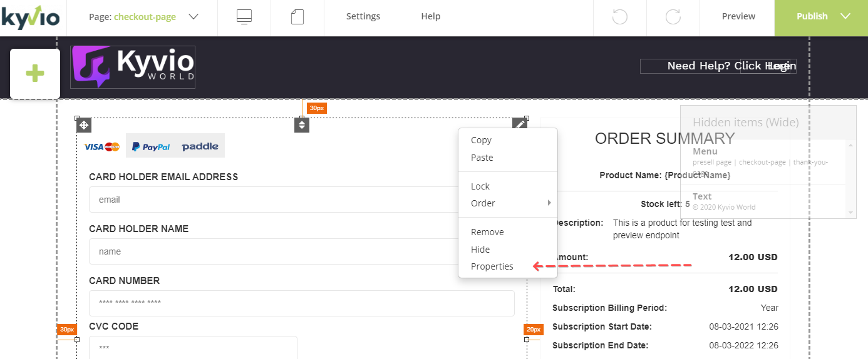
Task: Choose Properties from context menu
Action: click(492, 266)
